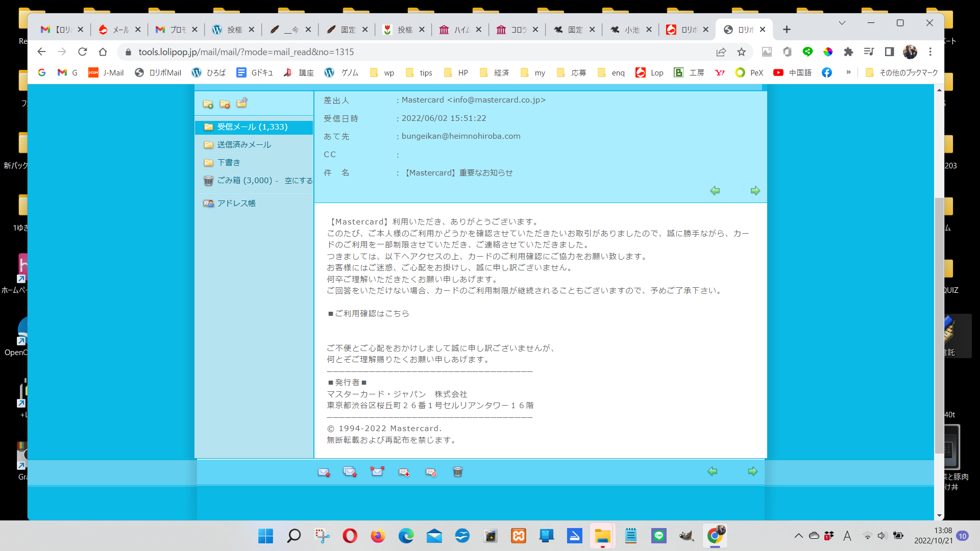Open the 応募 bookmark folder
The width and height of the screenshot is (980, 551).
[x=571, y=73]
